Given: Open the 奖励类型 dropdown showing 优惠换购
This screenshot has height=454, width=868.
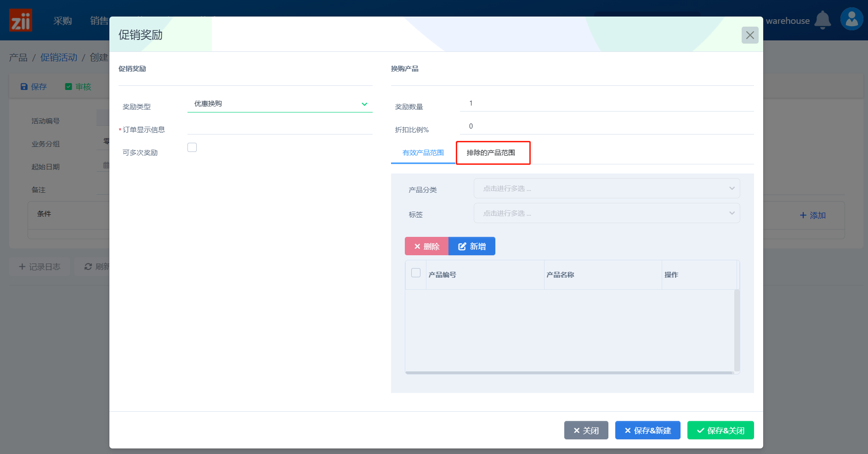Looking at the screenshot, I should click(280, 104).
